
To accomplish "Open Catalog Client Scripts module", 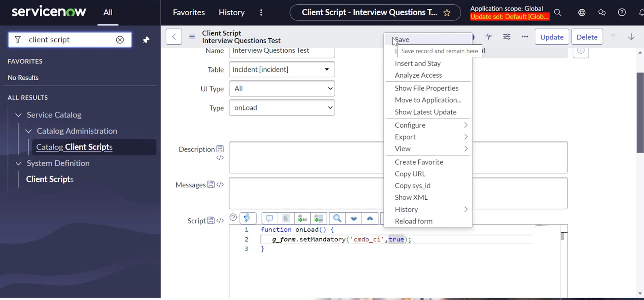I will click(74, 147).
